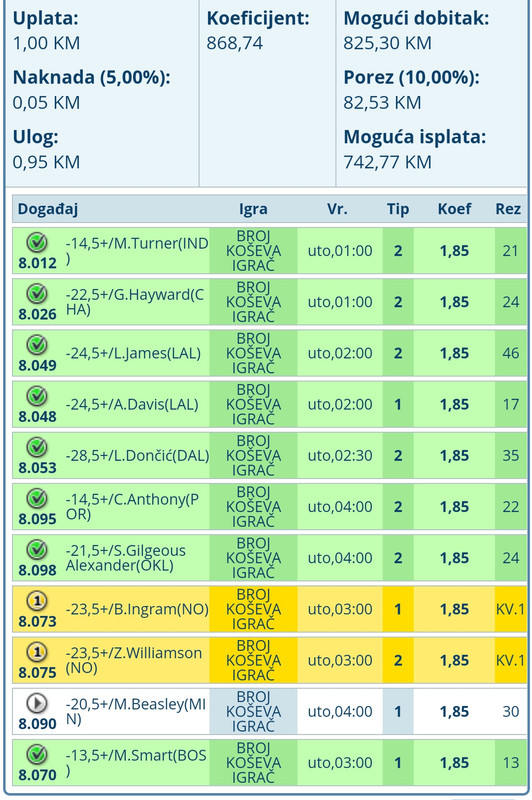
Task: Select the Tip column header
Action: (398, 209)
